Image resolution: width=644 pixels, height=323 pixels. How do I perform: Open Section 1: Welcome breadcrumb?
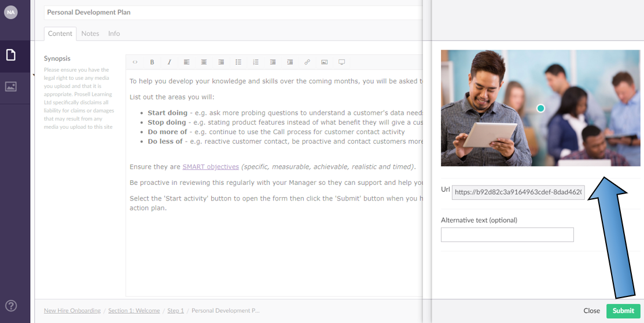click(x=134, y=311)
